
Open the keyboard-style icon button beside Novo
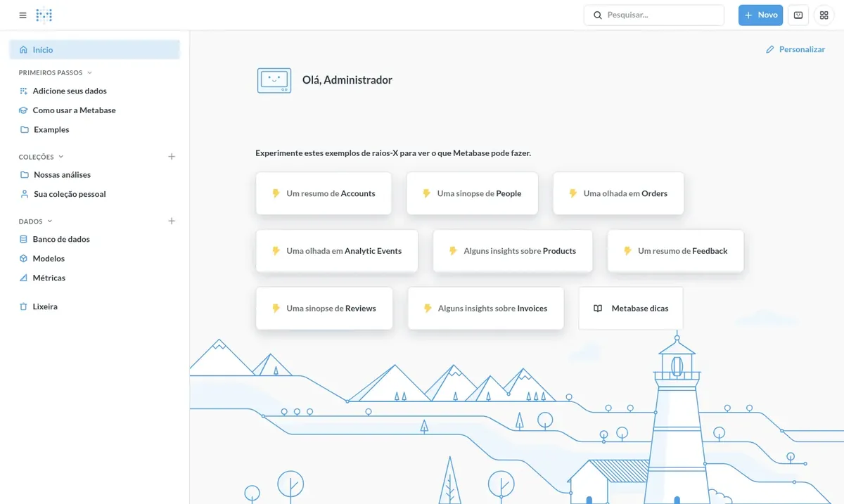(x=798, y=15)
